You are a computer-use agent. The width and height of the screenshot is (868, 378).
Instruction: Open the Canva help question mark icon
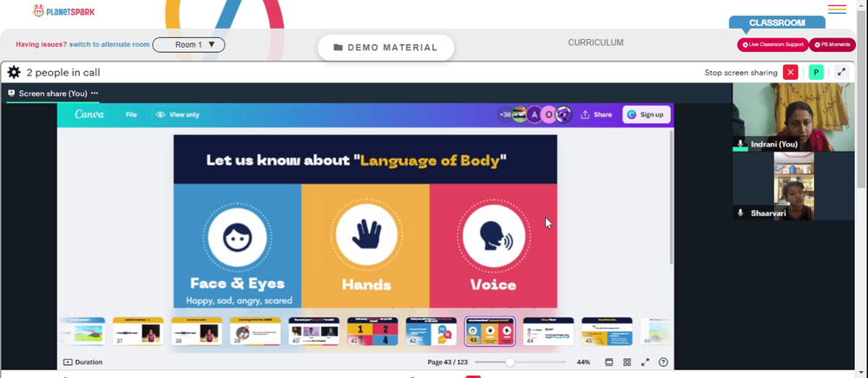coord(663,362)
